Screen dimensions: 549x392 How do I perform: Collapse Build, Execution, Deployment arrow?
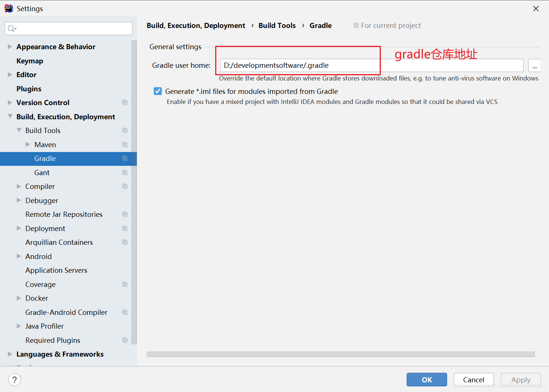10,117
